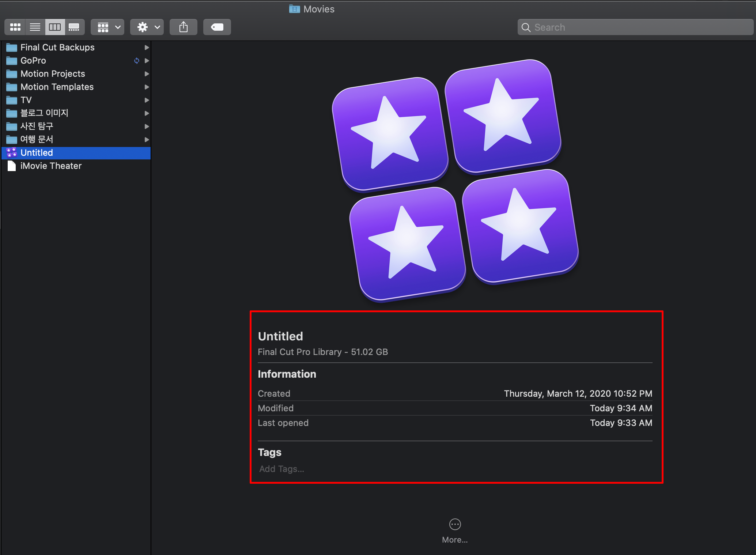Expand the Motion Templates folder arrow
Image resolution: width=756 pixels, height=555 pixels.
[147, 87]
